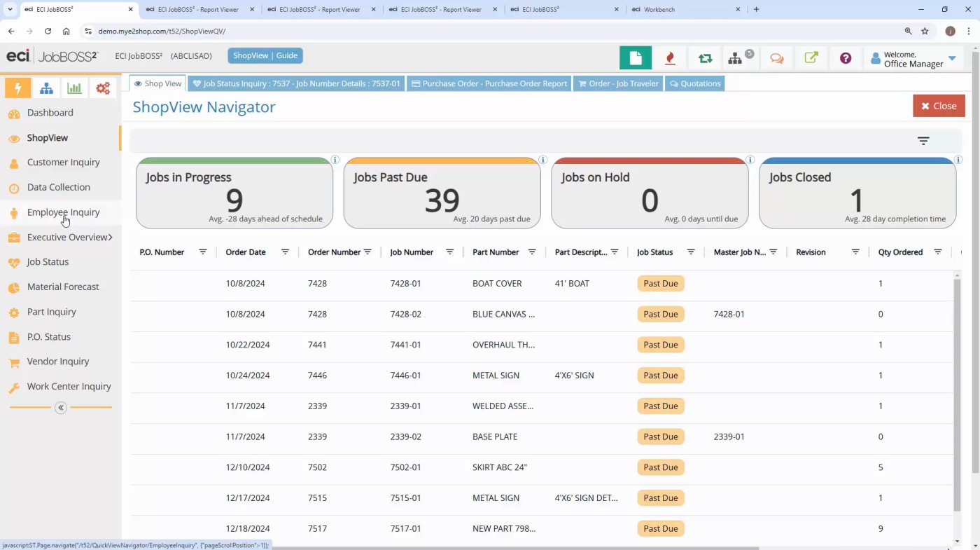Open Job Number column filter menu
This screenshot has width=980, height=550.
449,252
